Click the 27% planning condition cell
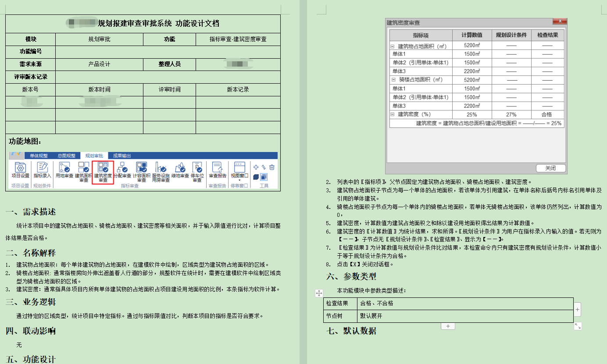Viewport: 607px width, 364px height. pos(511,114)
